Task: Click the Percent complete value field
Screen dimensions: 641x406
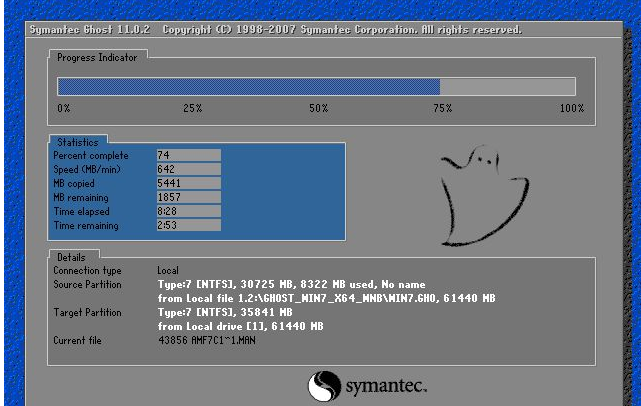Action: point(189,155)
